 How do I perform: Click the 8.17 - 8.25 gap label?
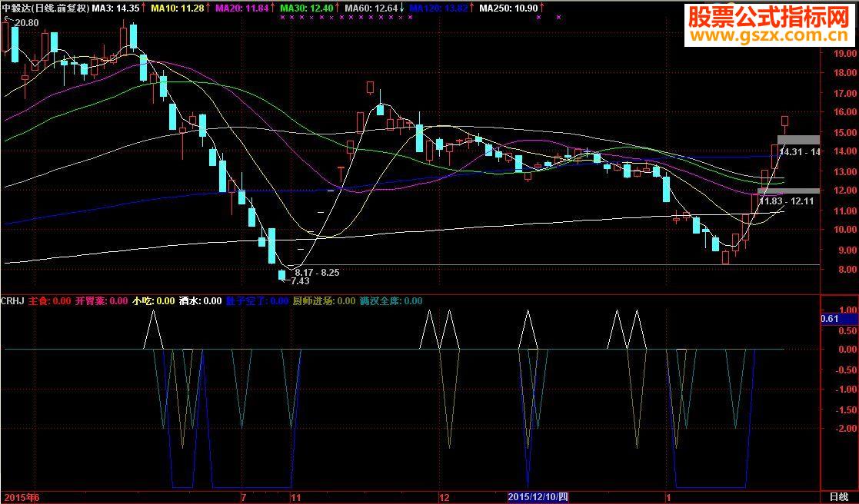tap(317, 272)
